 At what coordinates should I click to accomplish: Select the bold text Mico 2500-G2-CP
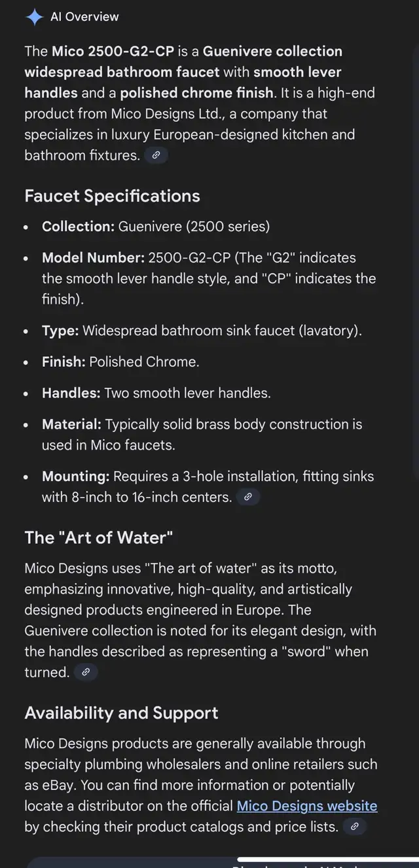click(107, 51)
